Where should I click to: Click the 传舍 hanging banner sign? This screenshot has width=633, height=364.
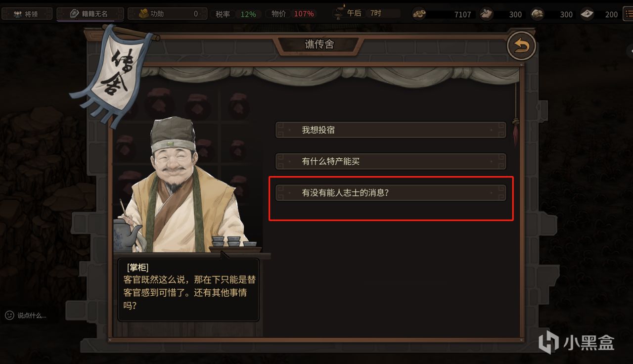coord(113,74)
